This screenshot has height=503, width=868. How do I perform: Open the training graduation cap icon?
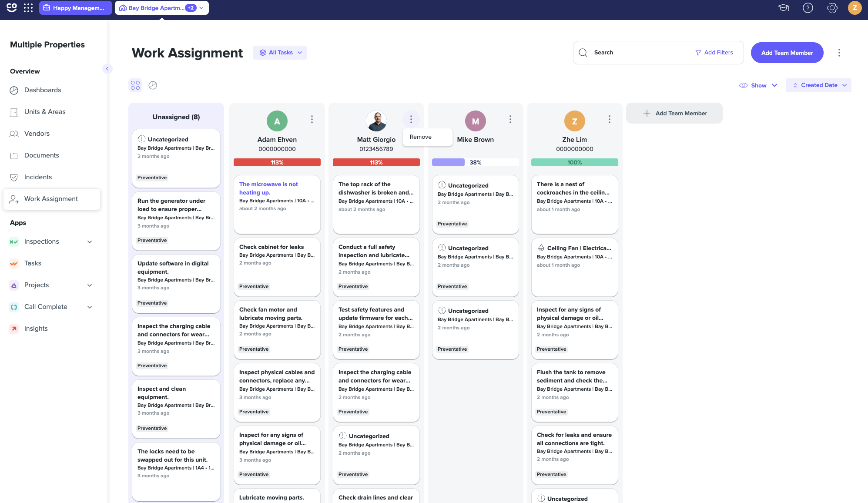point(784,8)
